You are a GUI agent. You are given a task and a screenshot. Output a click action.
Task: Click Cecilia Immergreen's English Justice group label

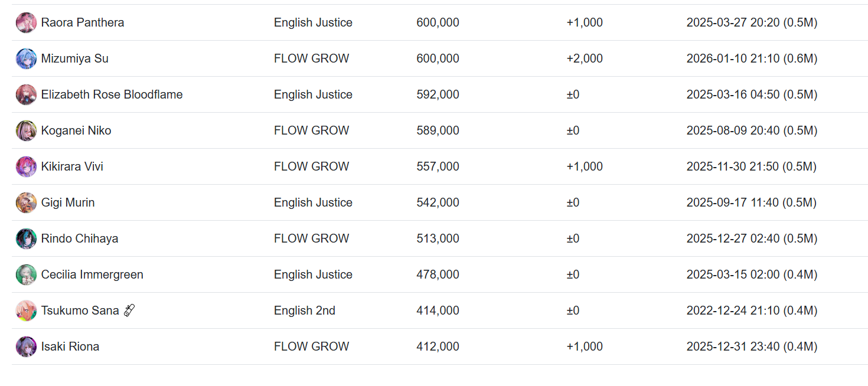[x=313, y=275]
